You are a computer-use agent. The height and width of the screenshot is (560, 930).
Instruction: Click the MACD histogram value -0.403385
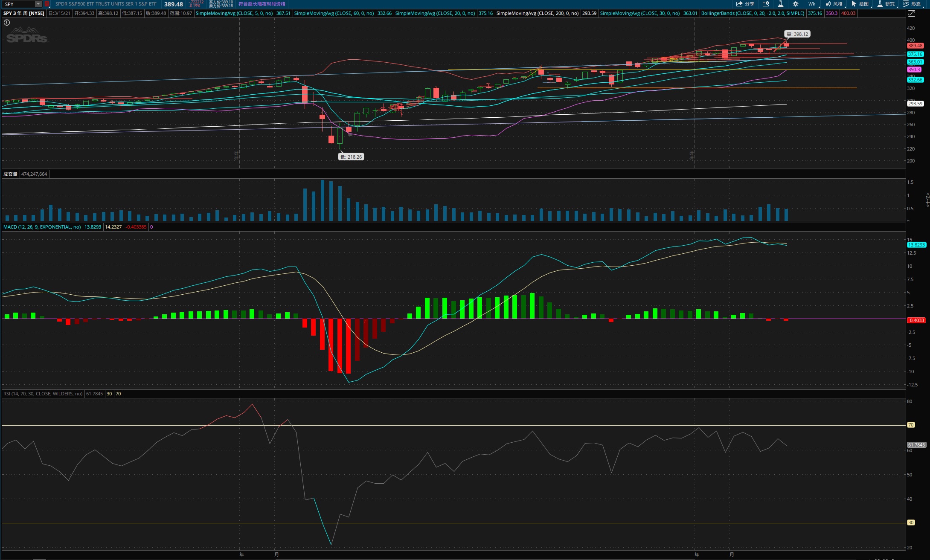coord(136,227)
